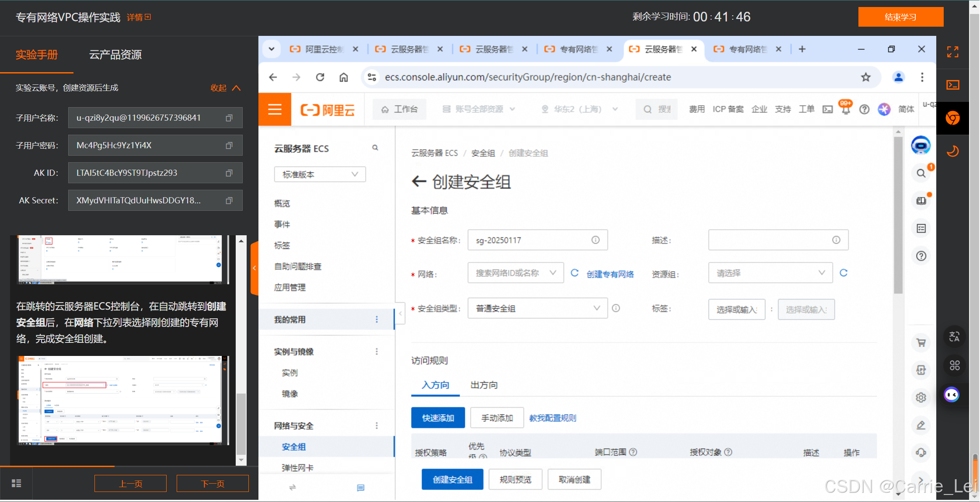Go to browser home page
Screen dimensions: 980x502
(344, 77)
